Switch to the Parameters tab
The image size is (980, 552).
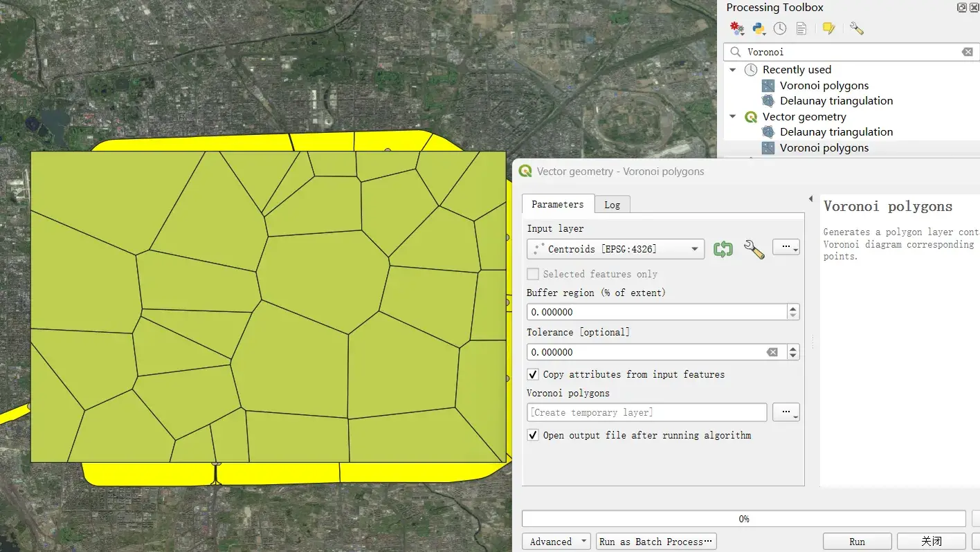coord(558,204)
